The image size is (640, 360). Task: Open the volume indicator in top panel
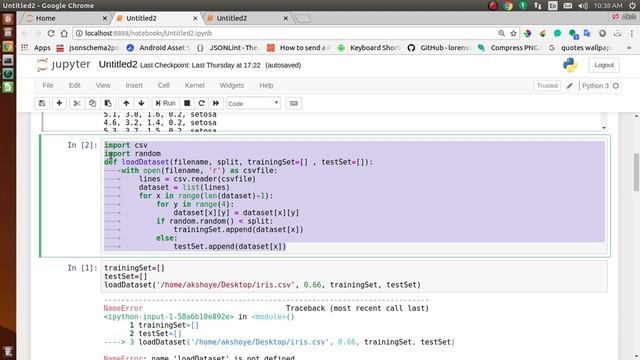point(583,5)
